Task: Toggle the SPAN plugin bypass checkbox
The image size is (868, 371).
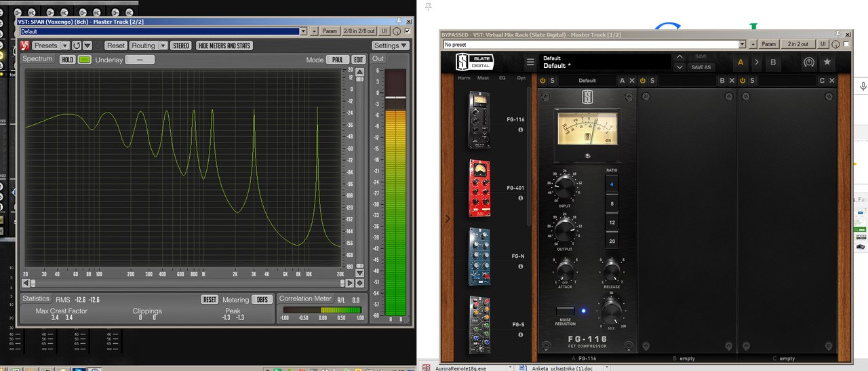Action: pos(407,31)
